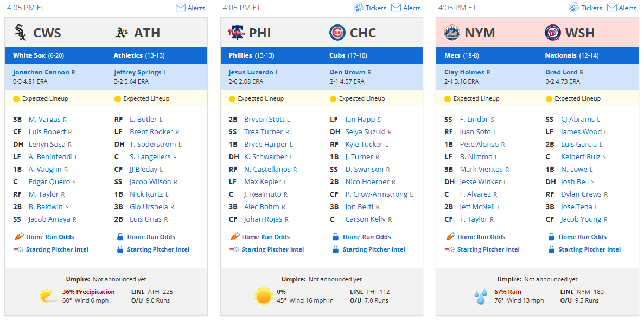
Task: Click the Tickets icon for NYM vs WSH
Action: 574,8
